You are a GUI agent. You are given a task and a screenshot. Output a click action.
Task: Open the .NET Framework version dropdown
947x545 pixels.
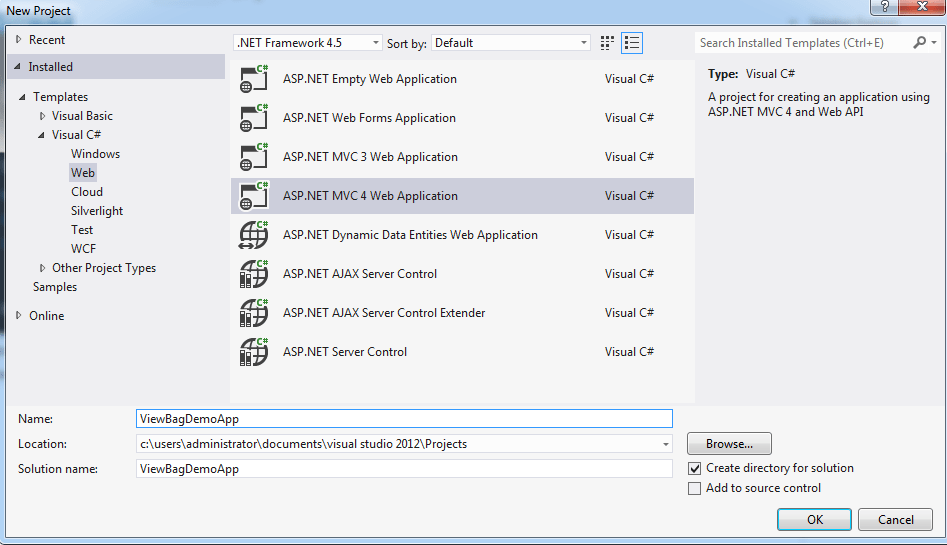[x=308, y=43]
